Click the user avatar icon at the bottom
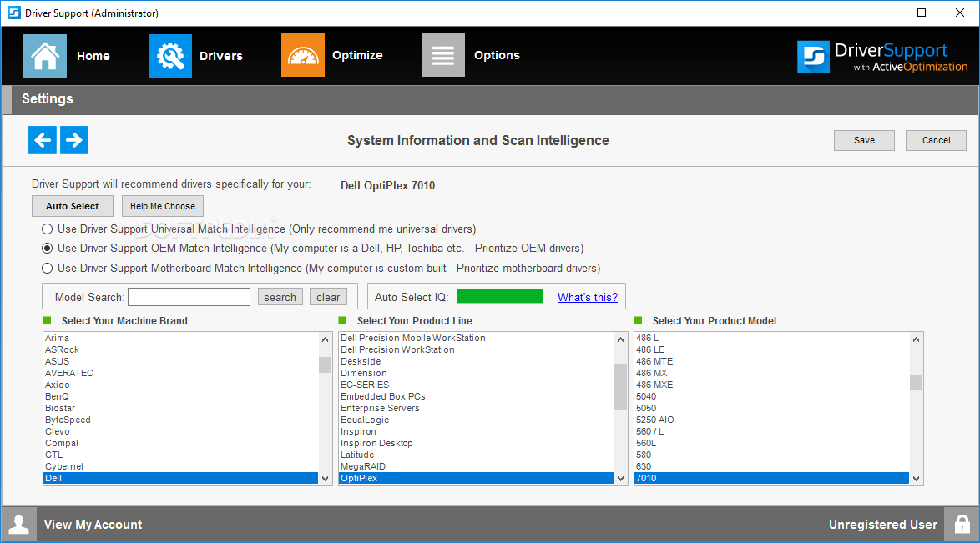 [x=18, y=525]
